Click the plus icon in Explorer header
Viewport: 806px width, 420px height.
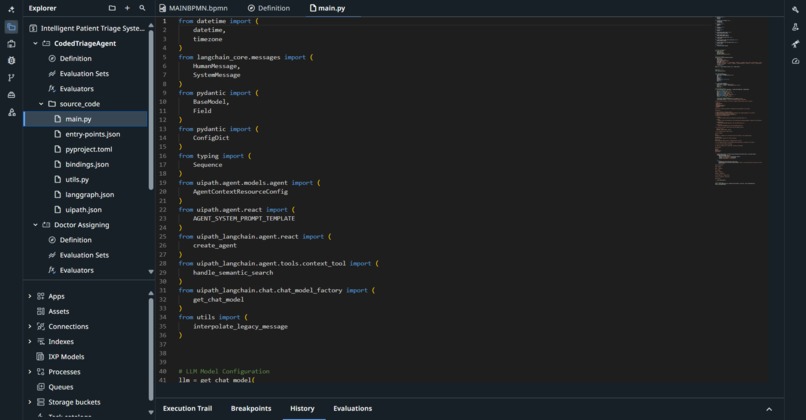coord(127,8)
